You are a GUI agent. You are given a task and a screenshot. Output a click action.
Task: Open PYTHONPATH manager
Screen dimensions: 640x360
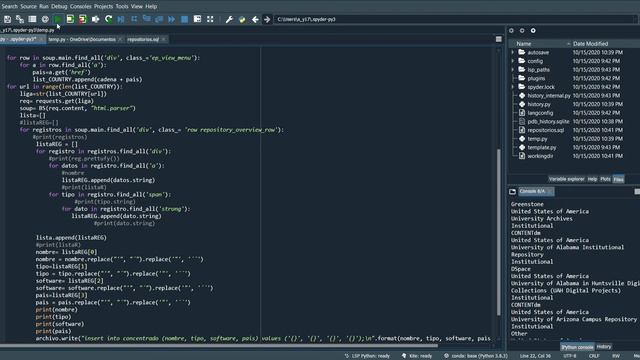[242, 19]
